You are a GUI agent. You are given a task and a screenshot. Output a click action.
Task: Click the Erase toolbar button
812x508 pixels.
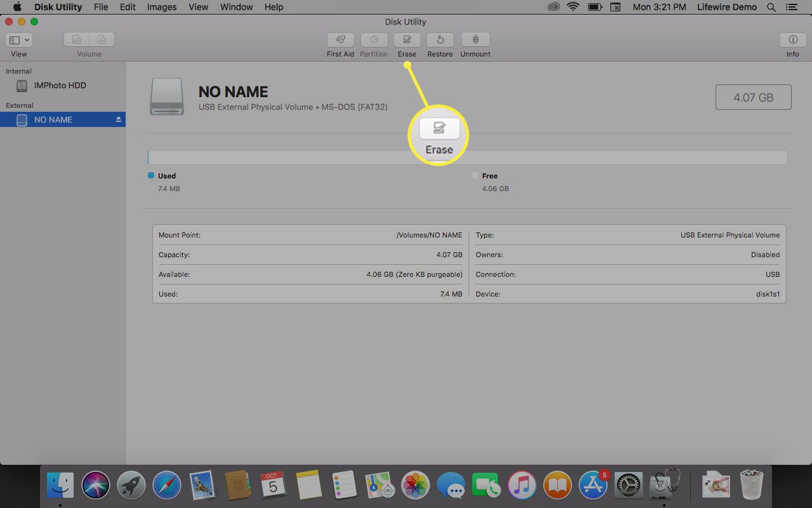pos(407,39)
